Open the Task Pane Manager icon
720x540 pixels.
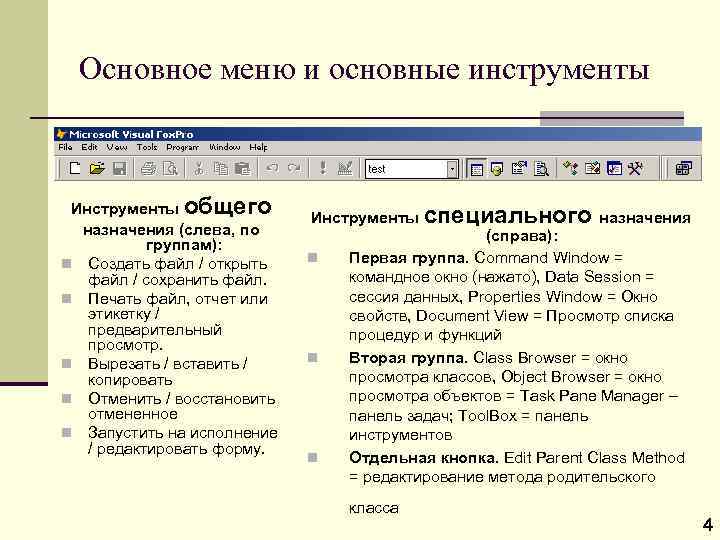(x=614, y=169)
